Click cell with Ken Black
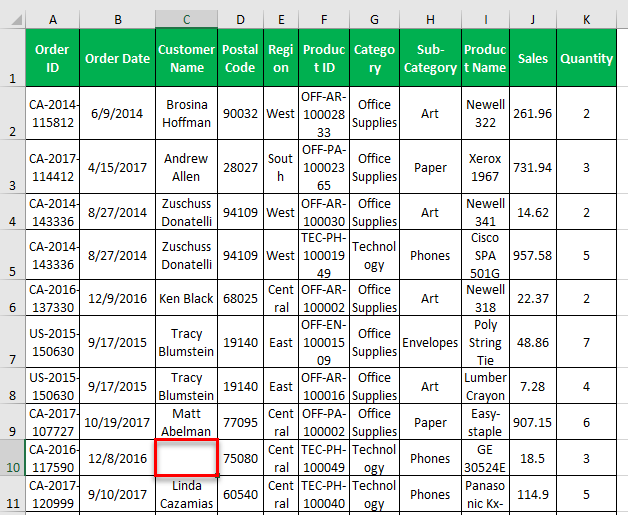Image resolution: width=628 pixels, height=515 pixels. (x=186, y=298)
